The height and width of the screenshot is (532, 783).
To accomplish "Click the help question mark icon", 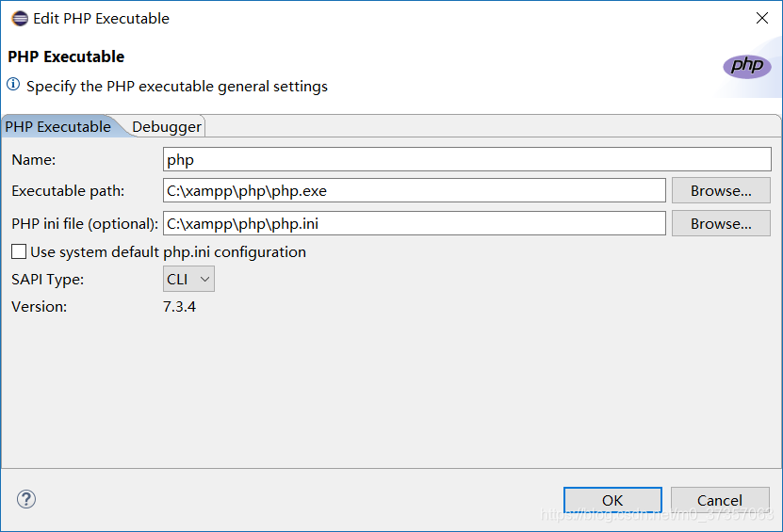I will pos(26,498).
